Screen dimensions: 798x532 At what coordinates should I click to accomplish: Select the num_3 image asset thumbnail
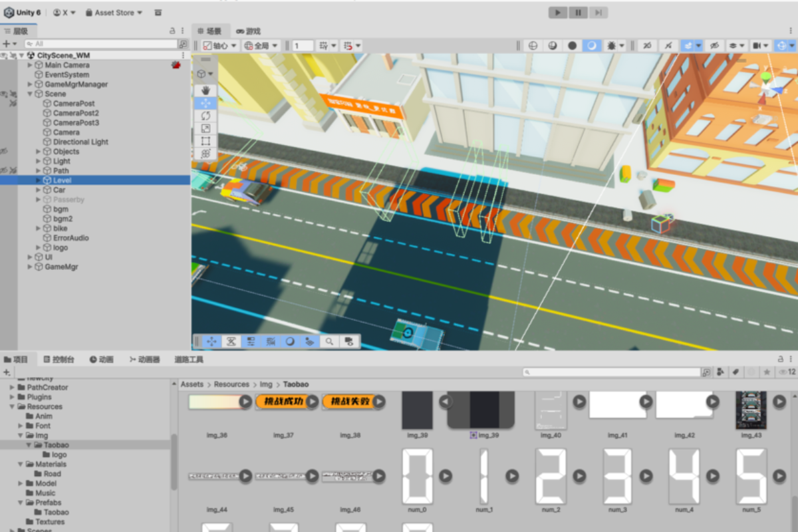click(617, 476)
